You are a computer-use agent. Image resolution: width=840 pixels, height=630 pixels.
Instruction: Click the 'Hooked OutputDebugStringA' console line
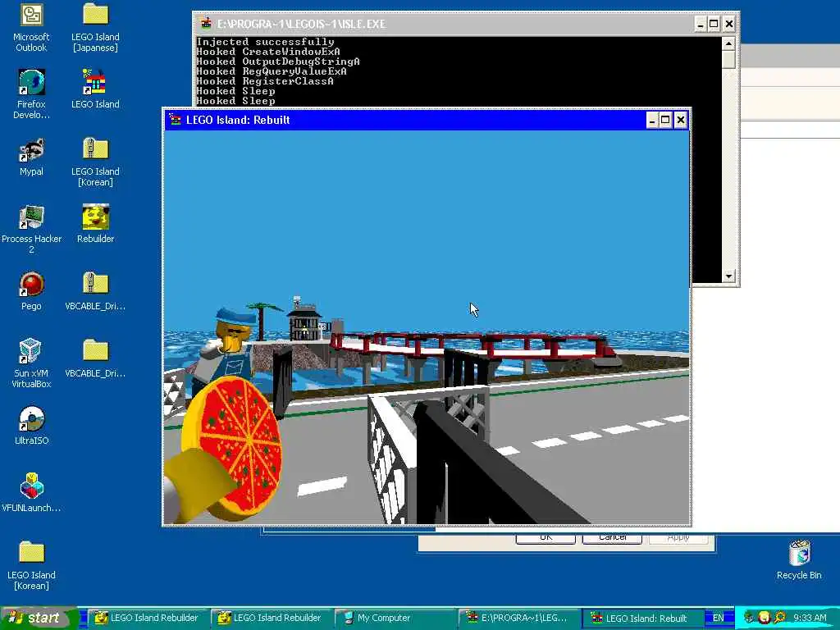278,61
